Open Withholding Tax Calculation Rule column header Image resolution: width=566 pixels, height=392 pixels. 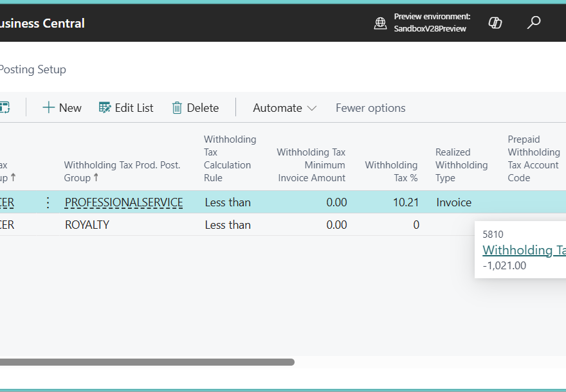point(230,158)
